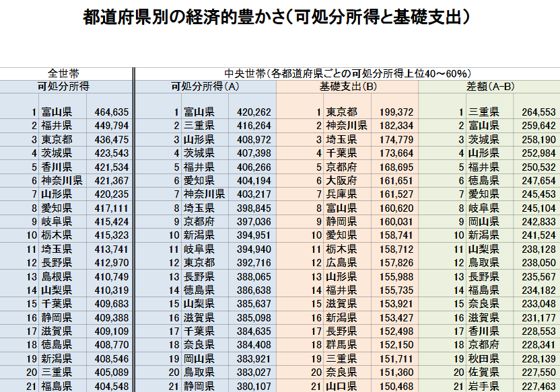The width and height of the screenshot is (560, 392).
Task: Click the value 407,398
Action: click(254, 153)
